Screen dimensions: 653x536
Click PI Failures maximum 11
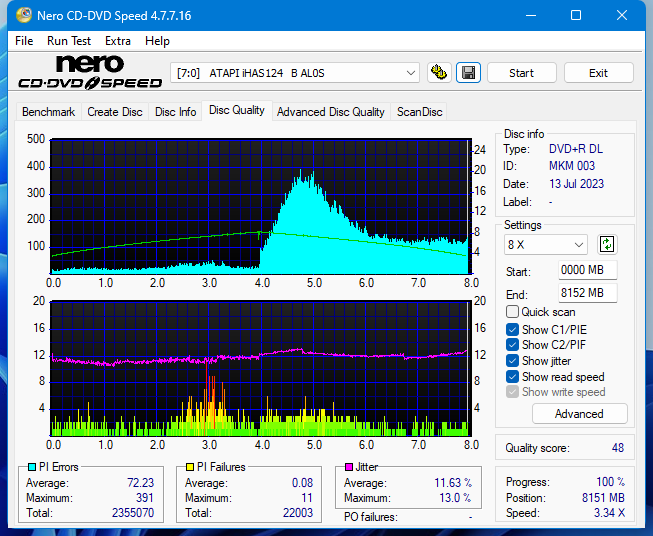[x=307, y=498]
